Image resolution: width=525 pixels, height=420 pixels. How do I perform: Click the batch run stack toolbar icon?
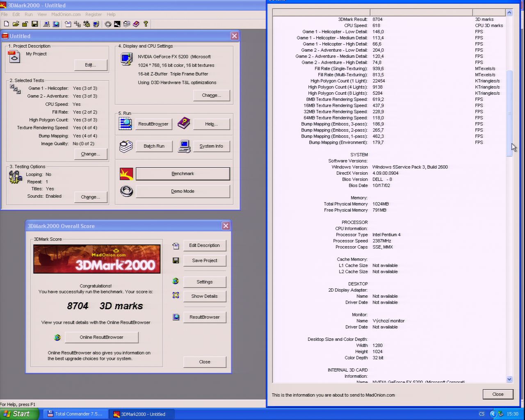click(x=127, y=24)
